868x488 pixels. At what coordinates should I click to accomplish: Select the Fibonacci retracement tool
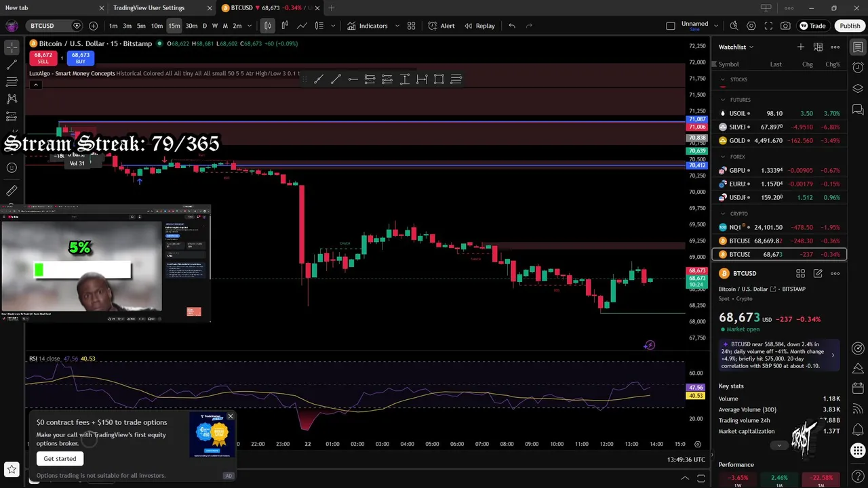(12, 82)
